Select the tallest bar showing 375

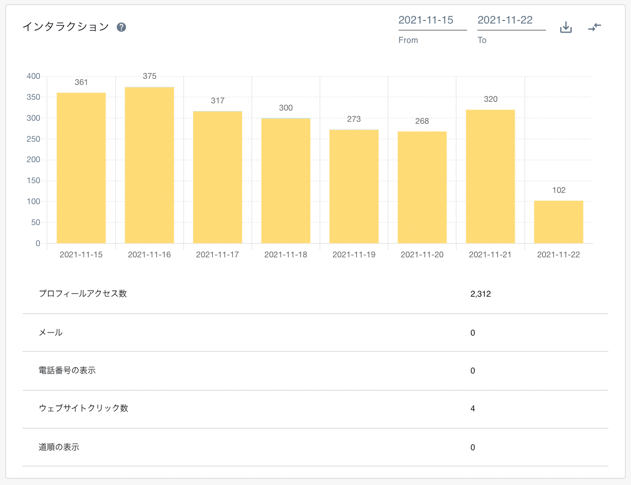[x=149, y=165]
